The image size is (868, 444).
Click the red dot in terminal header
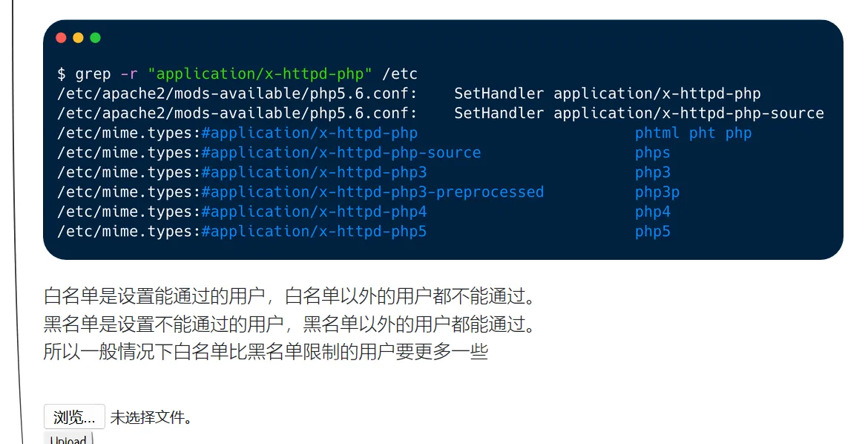tap(61, 38)
